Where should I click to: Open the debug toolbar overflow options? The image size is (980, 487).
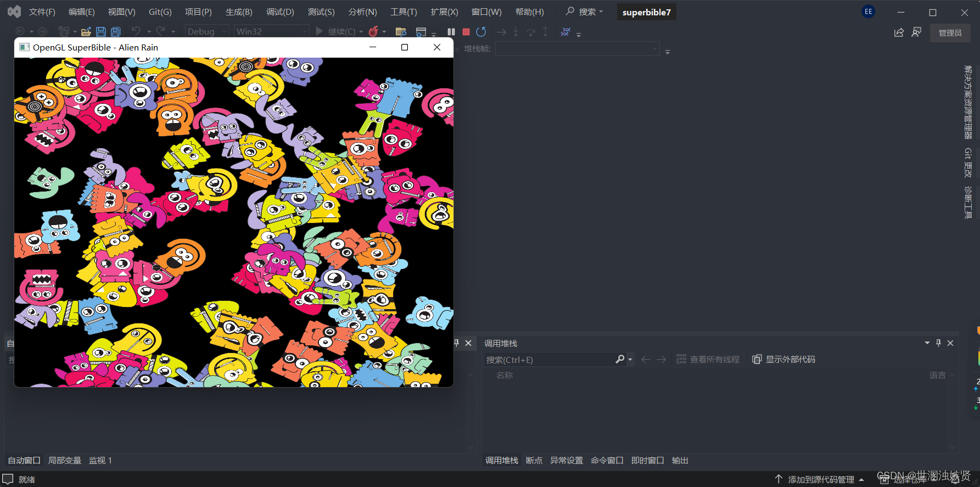(579, 34)
